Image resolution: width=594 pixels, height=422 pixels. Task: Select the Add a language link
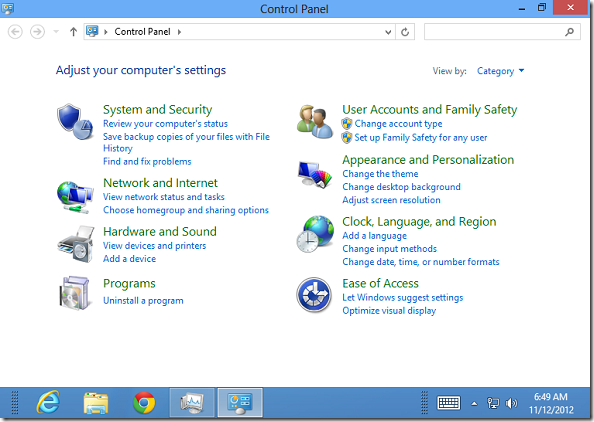click(374, 236)
